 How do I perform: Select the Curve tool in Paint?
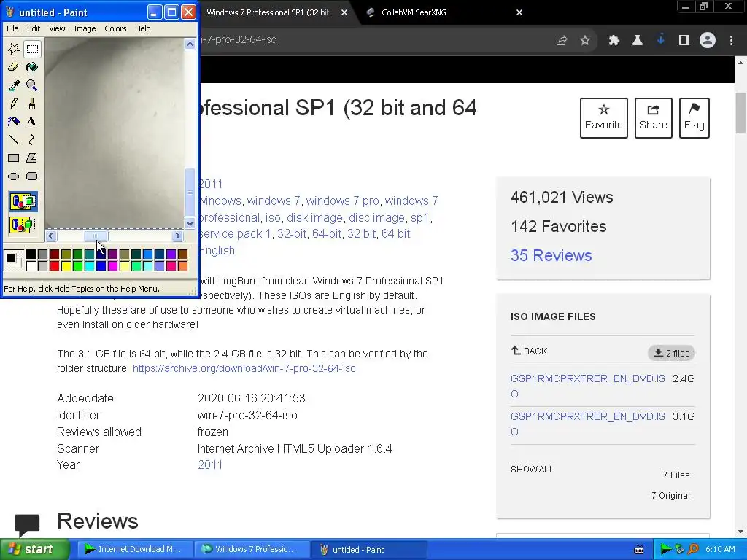pos(32,139)
